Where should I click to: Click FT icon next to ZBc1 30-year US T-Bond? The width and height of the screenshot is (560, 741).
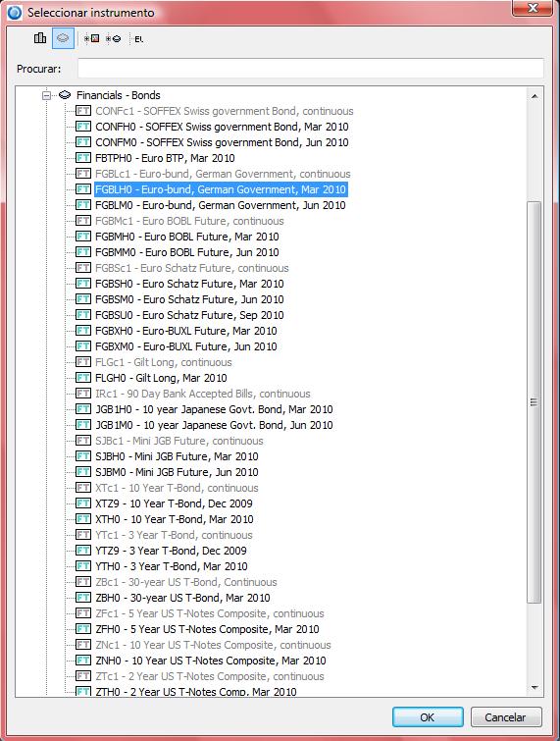point(83,582)
